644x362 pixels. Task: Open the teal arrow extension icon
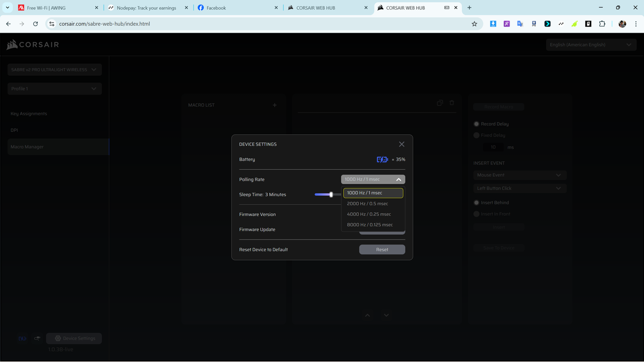[x=547, y=24]
